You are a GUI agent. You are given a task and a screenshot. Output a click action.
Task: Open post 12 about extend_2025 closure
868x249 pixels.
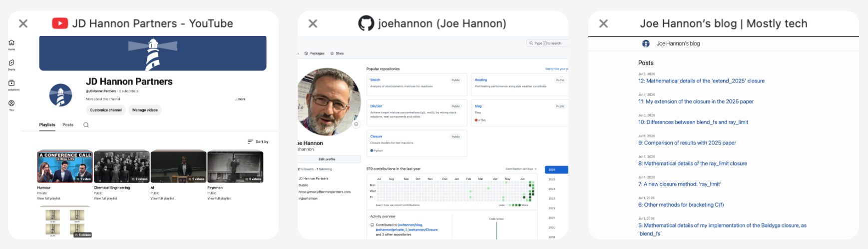click(701, 81)
